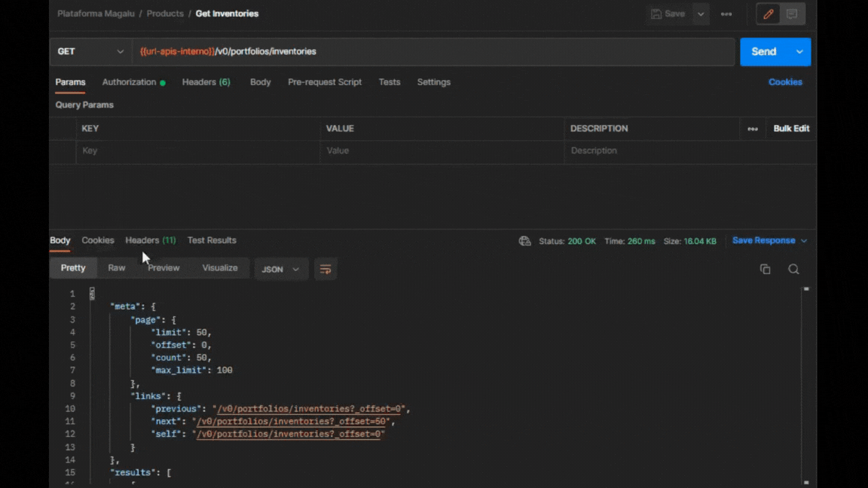Screen dimensions: 868x488
Task: Toggle the wrap lines icon
Action: pyautogui.click(x=325, y=270)
